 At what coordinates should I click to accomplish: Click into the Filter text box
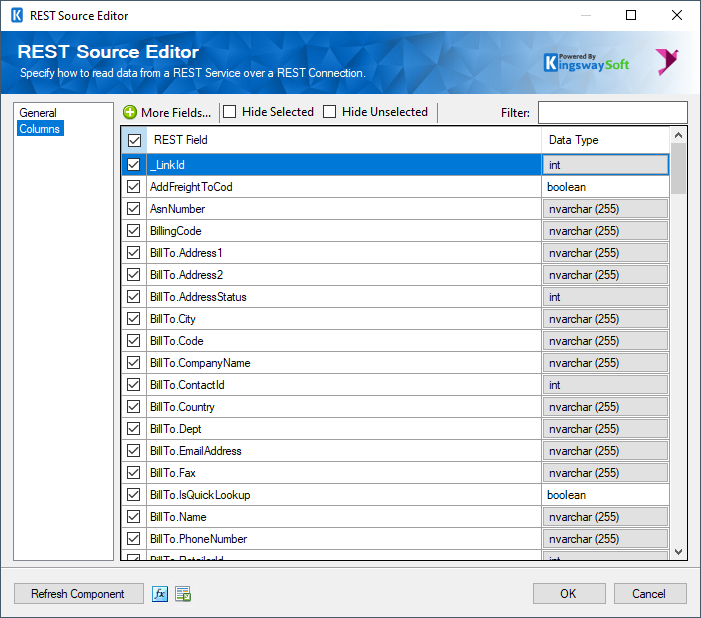(x=612, y=112)
